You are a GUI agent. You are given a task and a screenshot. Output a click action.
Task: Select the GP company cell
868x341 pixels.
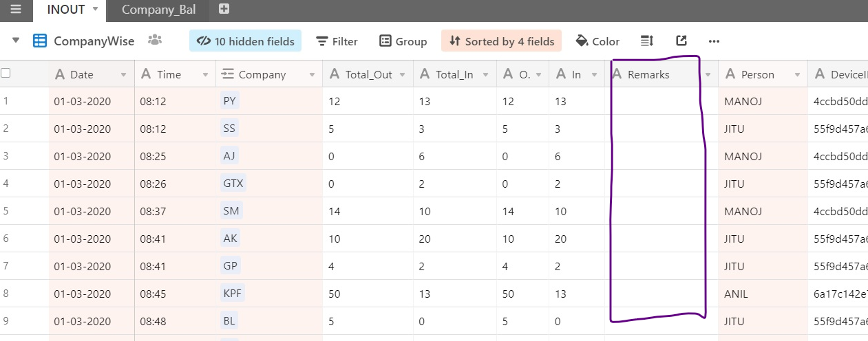[270, 266]
